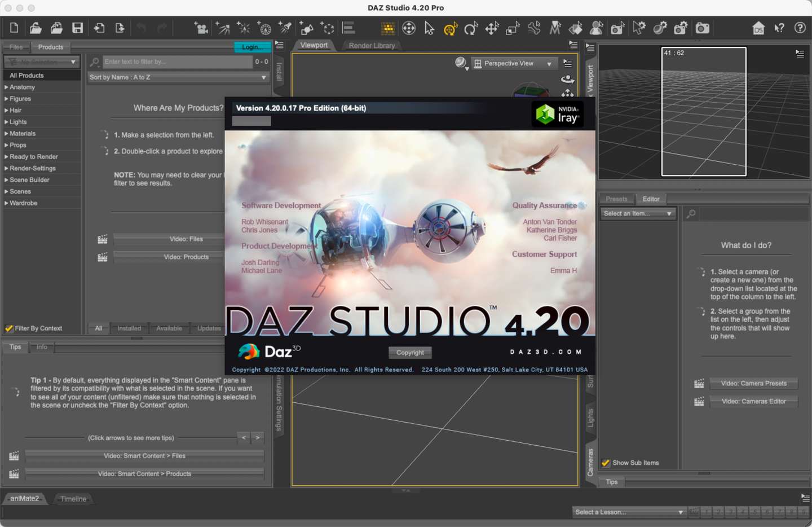Open the Select a Lesson dropdown
This screenshot has width=812, height=527.
pos(628,512)
